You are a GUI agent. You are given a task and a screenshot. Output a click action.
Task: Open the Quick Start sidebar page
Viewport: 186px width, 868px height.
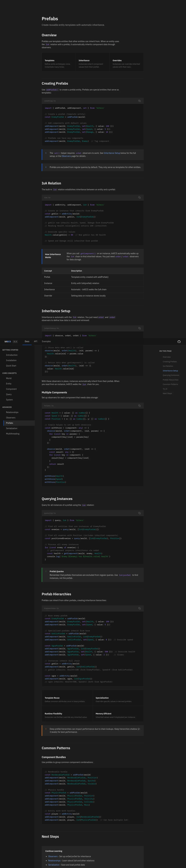(11, 366)
